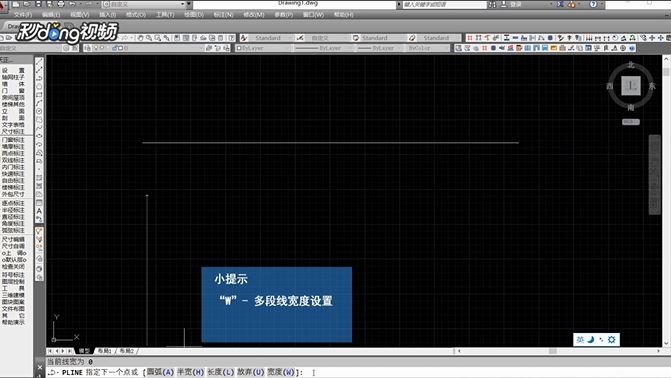The width and height of the screenshot is (671, 378).
Task: Click the Plot printer icon
Action: pyautogui.click(x=61, y=4)
